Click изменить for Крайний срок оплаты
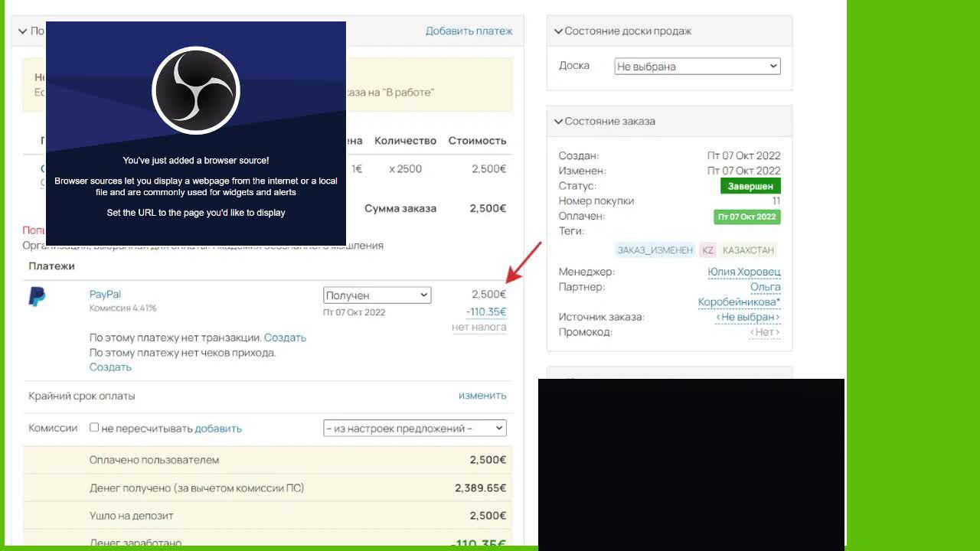The width and height of the screenshot is (980, 551). pos(482,396)
